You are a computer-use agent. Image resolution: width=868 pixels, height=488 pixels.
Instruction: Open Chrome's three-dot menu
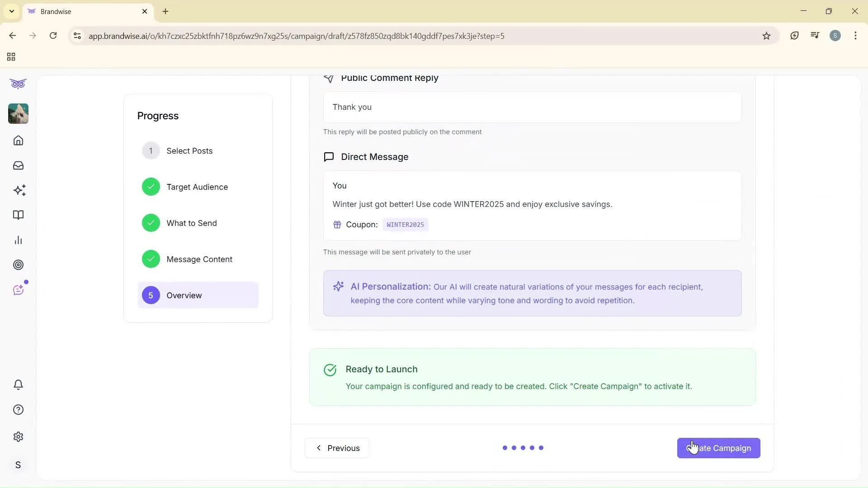click(x=855, y=36)
